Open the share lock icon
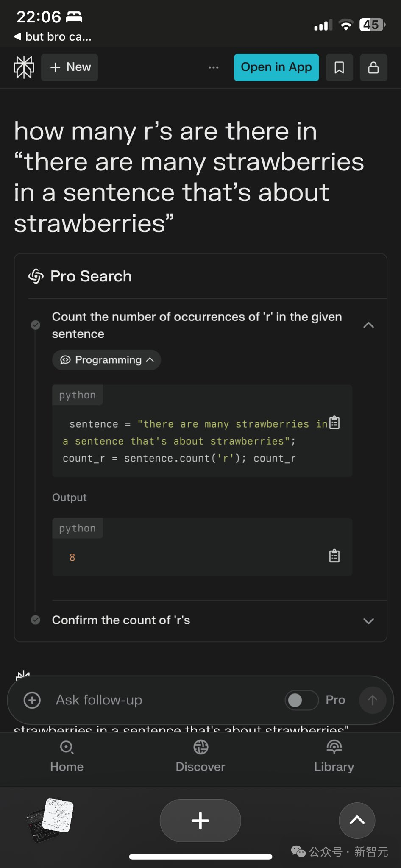The image size is (401, 868). click(373, 67)
